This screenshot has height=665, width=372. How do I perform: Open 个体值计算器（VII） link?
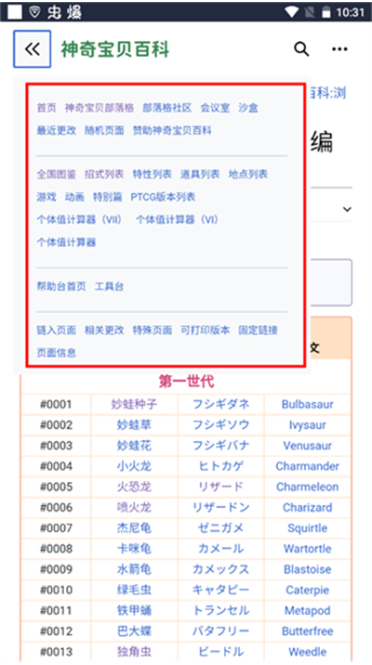coord(80,219)
